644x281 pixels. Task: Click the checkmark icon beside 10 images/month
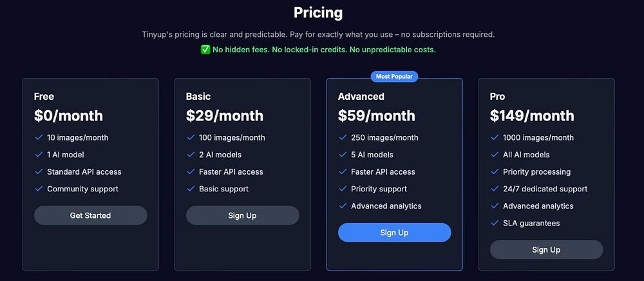(x=39, y=138)
